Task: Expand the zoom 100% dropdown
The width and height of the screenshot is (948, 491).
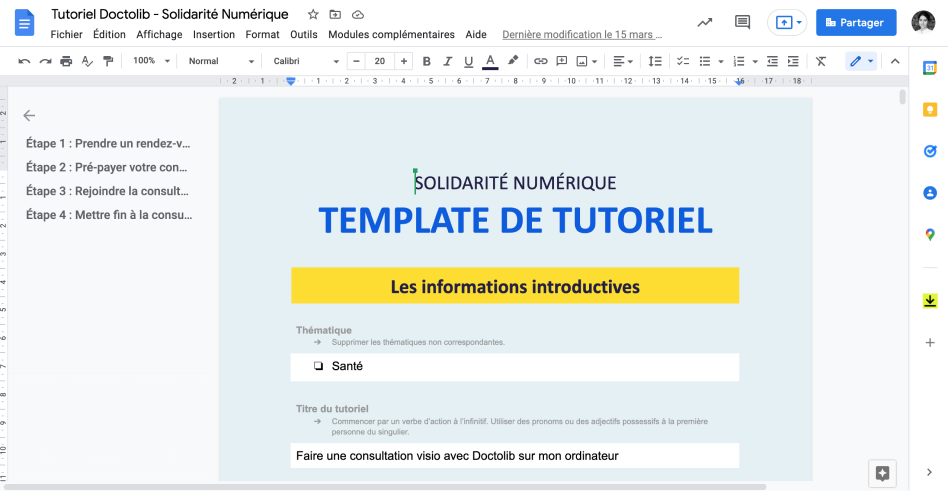Action: tap(151, 61)
